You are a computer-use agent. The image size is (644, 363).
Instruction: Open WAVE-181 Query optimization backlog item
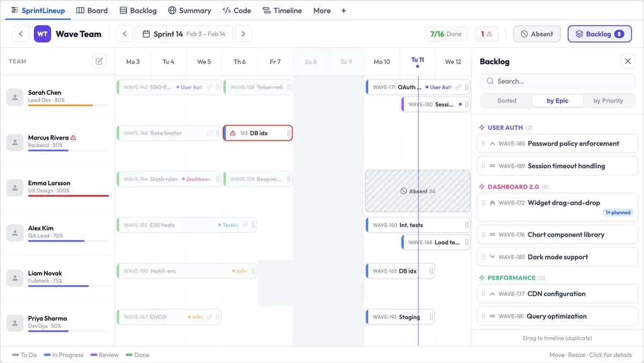pyautogui.click(x=557, y=316)
